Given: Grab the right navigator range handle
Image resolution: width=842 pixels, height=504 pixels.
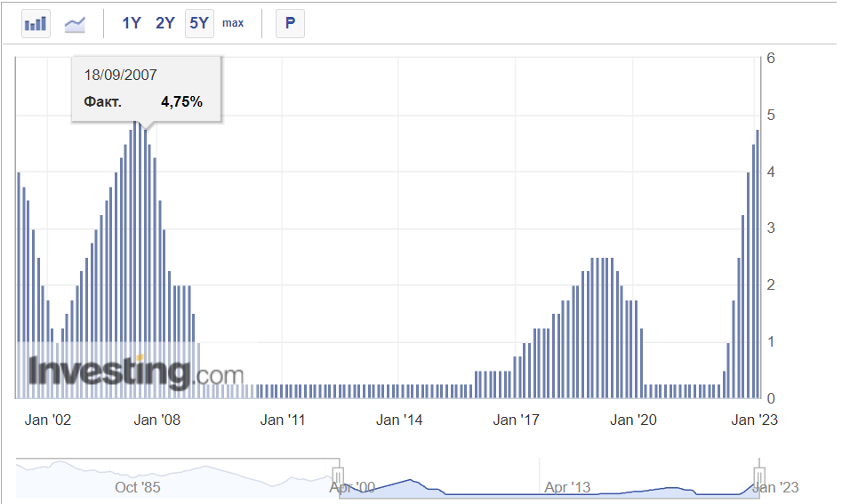Looking at the screenshot, I should (x=759, y=476).
